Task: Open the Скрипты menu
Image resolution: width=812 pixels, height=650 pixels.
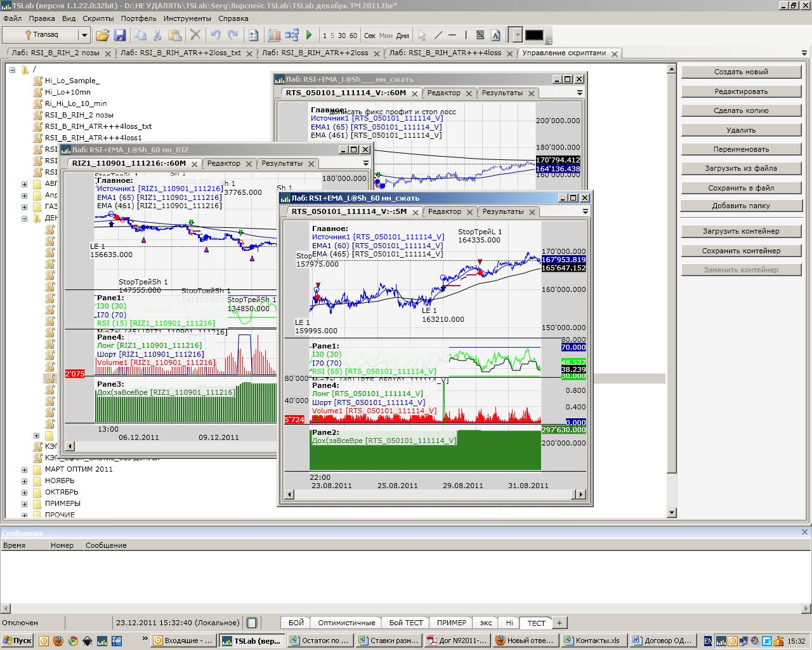Action: coord(98,19)
